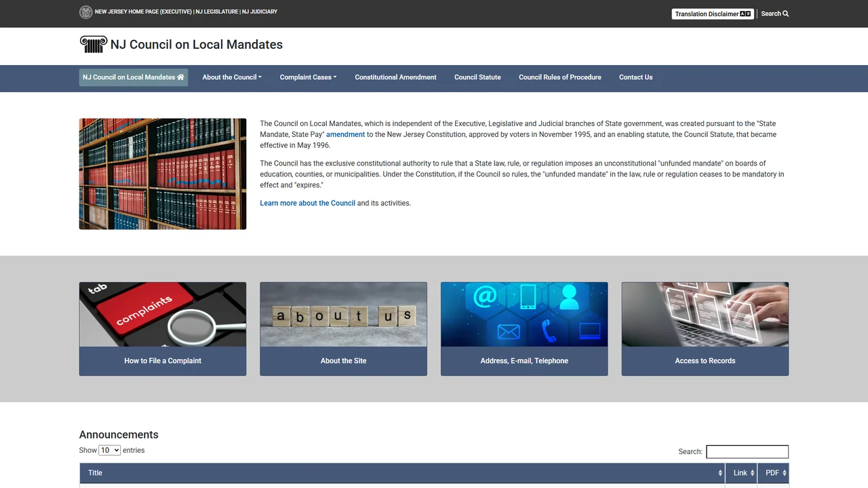Click the NJ state seal icon

(85, 12)
